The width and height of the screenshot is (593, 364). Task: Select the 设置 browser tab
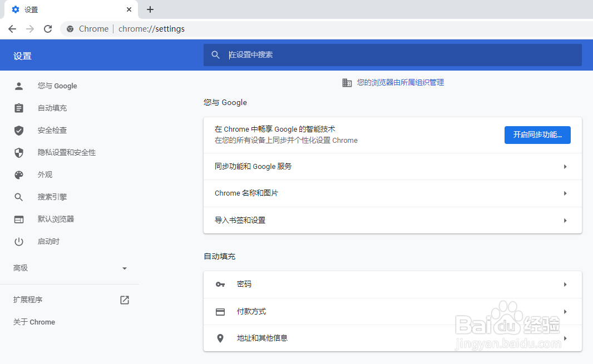pos(71,9)
